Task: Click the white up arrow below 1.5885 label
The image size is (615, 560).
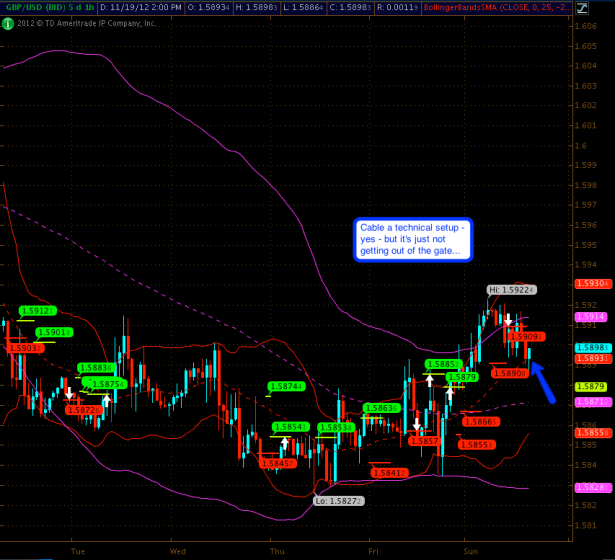Action: tap(430, 380)
